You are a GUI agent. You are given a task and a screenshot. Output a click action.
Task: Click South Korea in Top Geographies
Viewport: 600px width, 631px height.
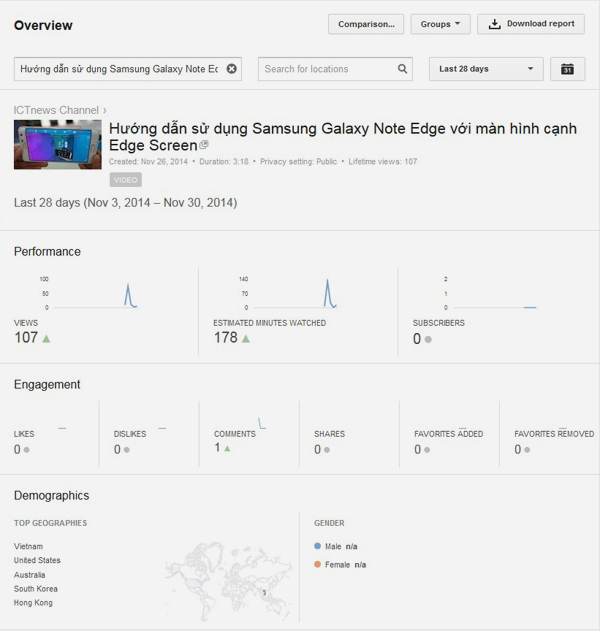pos(35,589)
